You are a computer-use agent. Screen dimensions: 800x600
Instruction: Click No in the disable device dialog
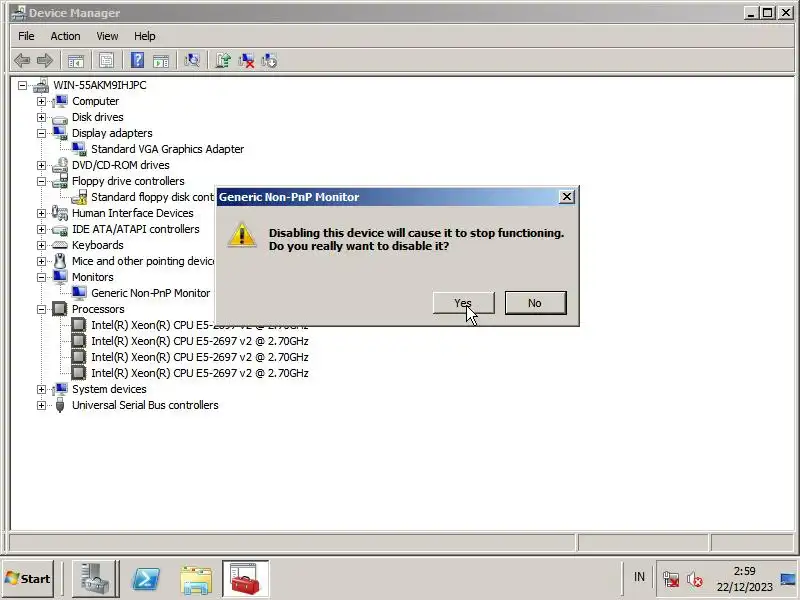535,303
